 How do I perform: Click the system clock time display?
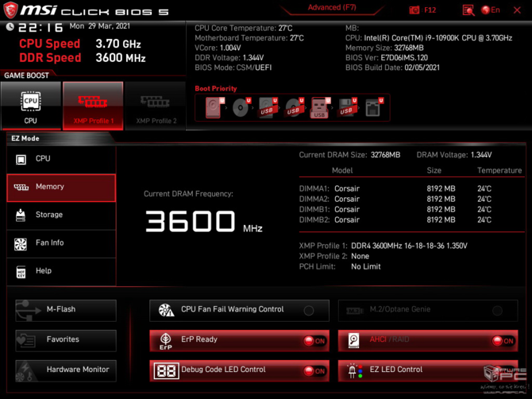40,27
